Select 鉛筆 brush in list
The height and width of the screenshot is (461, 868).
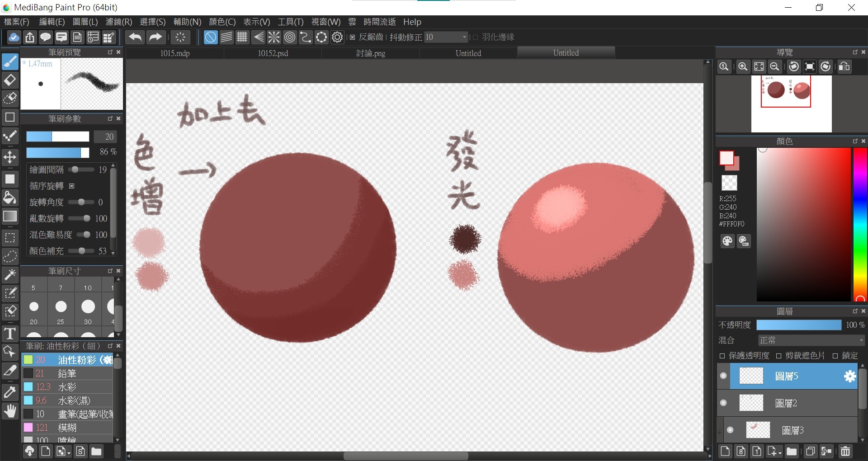(68, 373)
